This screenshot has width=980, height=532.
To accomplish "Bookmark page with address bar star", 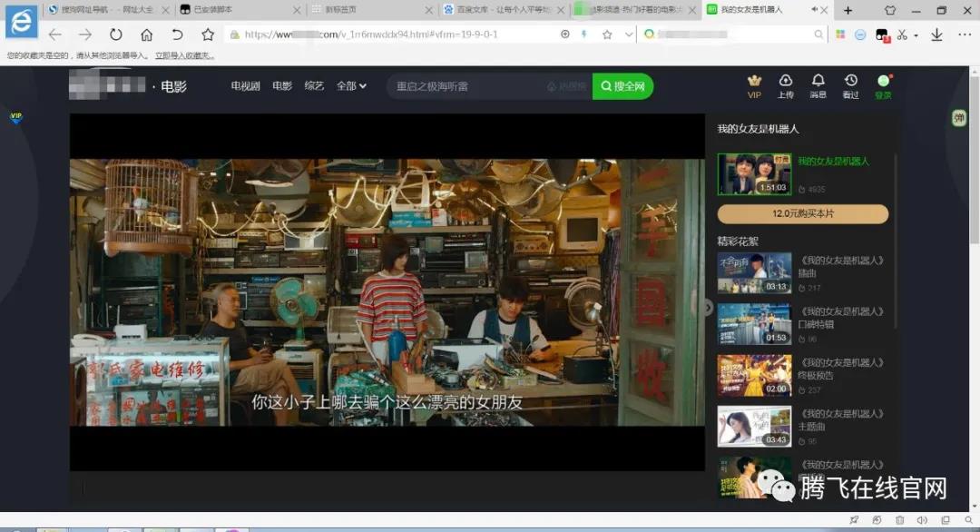I will pos(606,34).
